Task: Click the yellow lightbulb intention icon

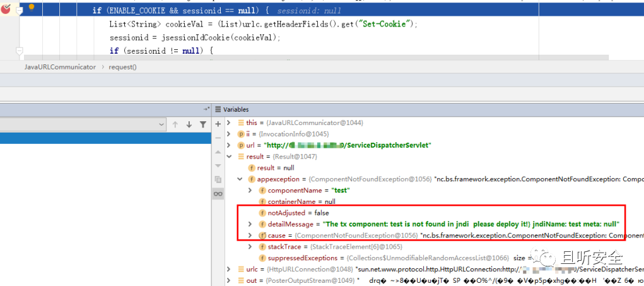Action: (x=31, y=8)
